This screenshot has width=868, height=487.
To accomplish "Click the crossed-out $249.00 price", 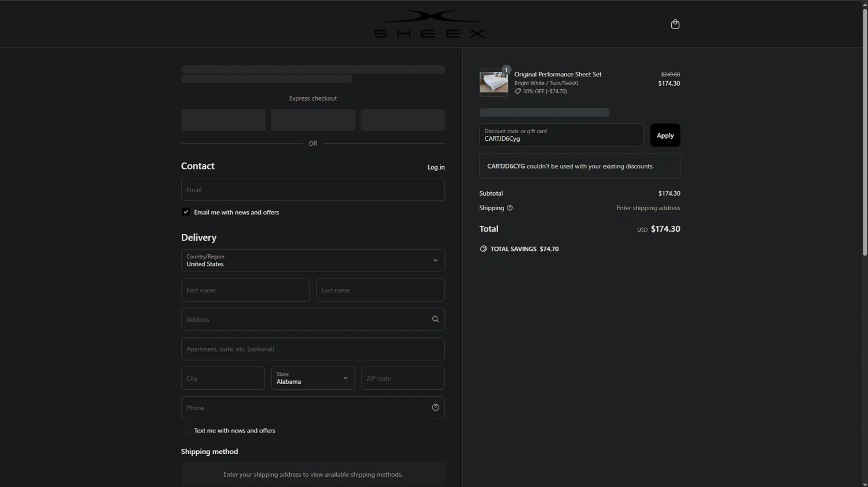I will point(671,74).
